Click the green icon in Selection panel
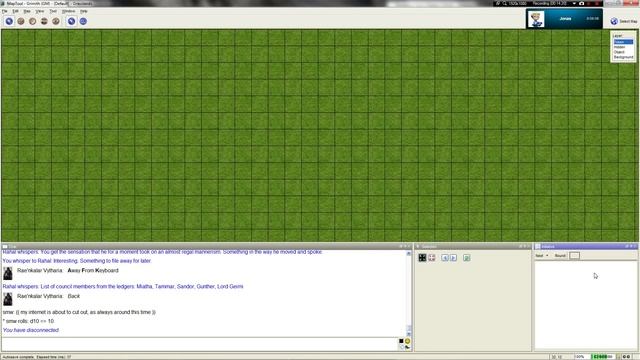 coord(467,258)
